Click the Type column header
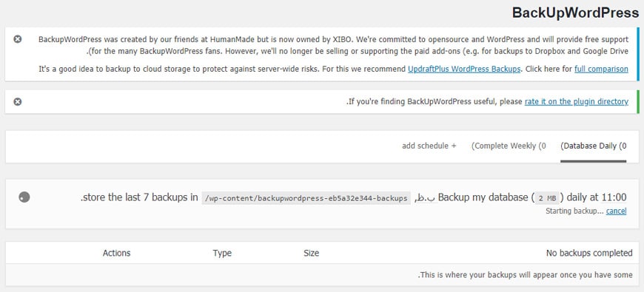This screenshot has width=644, height=292. click(222, 253)
